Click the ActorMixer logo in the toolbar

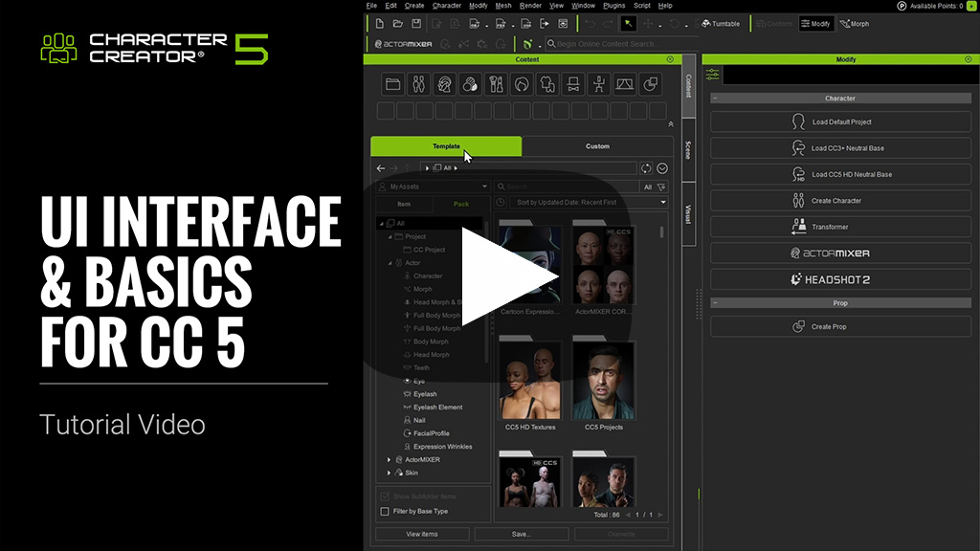click(x=403, y=44)
